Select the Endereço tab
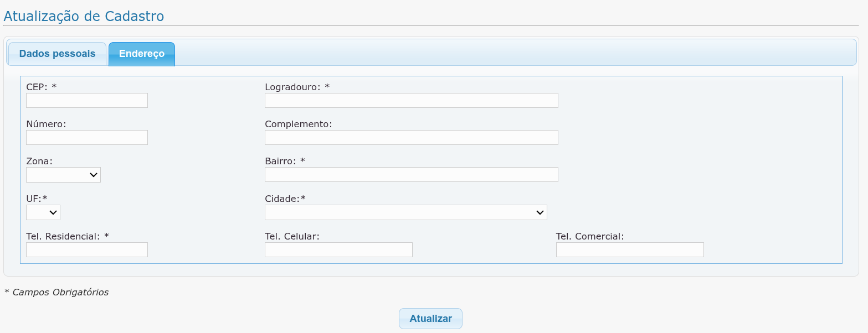 pyautogui.click(x=142, y=54)
